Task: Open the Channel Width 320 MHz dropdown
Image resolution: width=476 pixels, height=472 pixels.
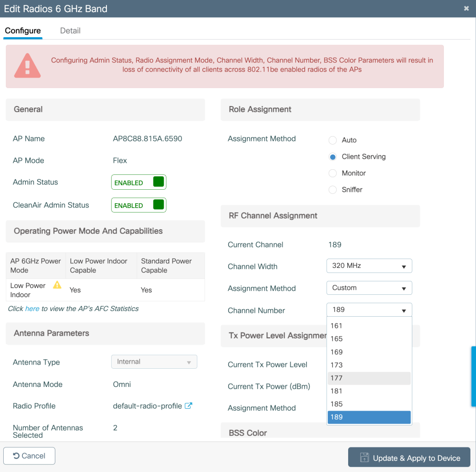Action: pos(369,266)
